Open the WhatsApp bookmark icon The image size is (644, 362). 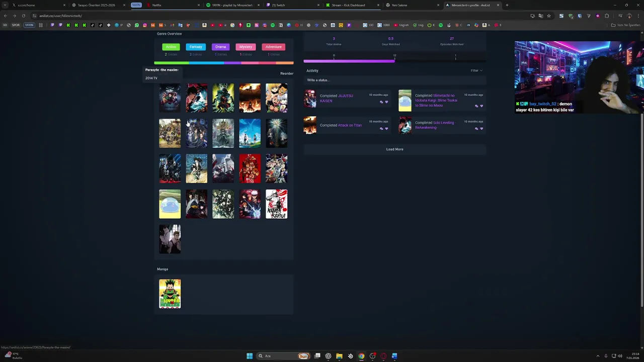tap(136, 25)
